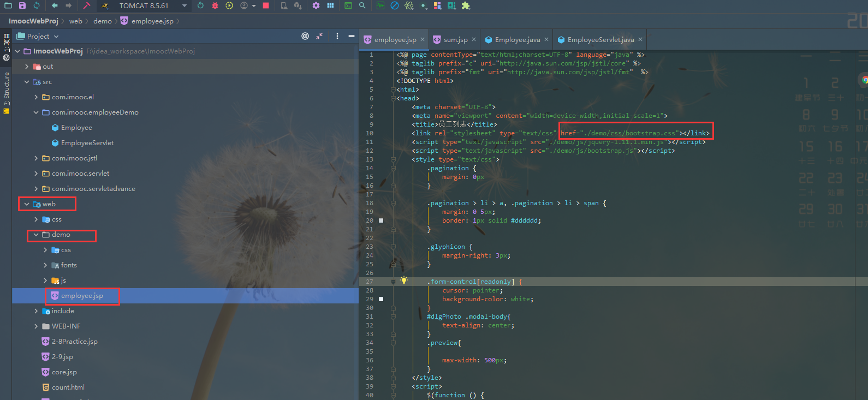Collapse the src folder

(x=27, y=82)
